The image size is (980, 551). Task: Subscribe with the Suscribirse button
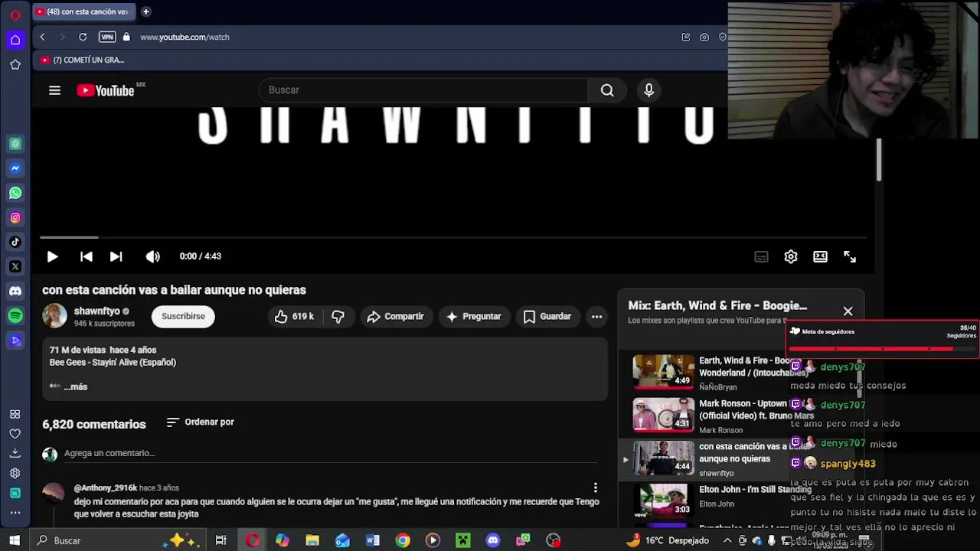(x=183, y=316)
